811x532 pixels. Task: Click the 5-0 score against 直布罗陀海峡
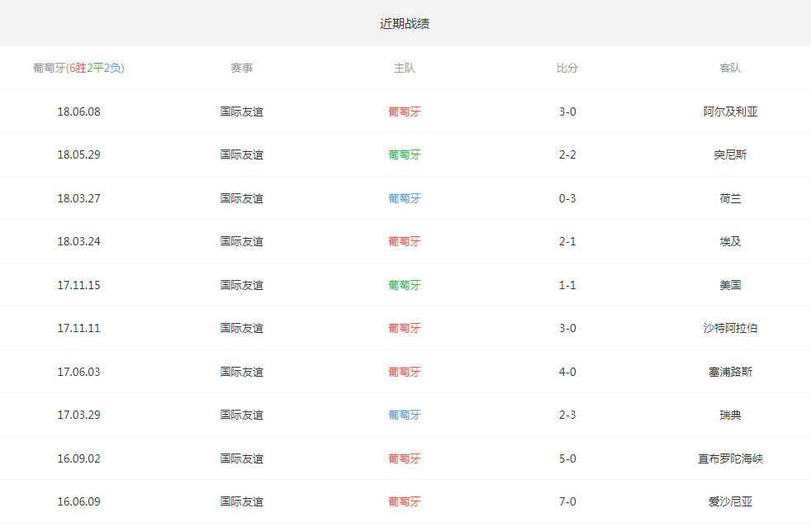click(x=567, y=458)
